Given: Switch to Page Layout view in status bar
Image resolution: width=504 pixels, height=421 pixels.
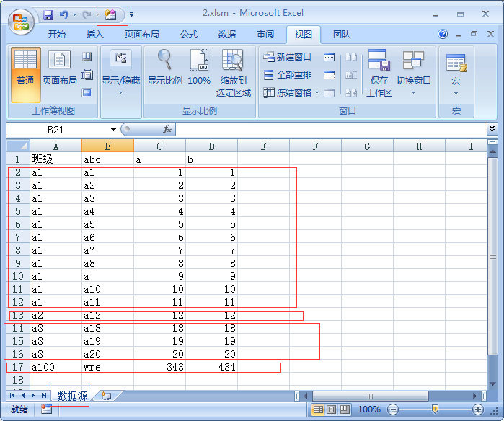Looking at the screenshot, I should point(332,409).
